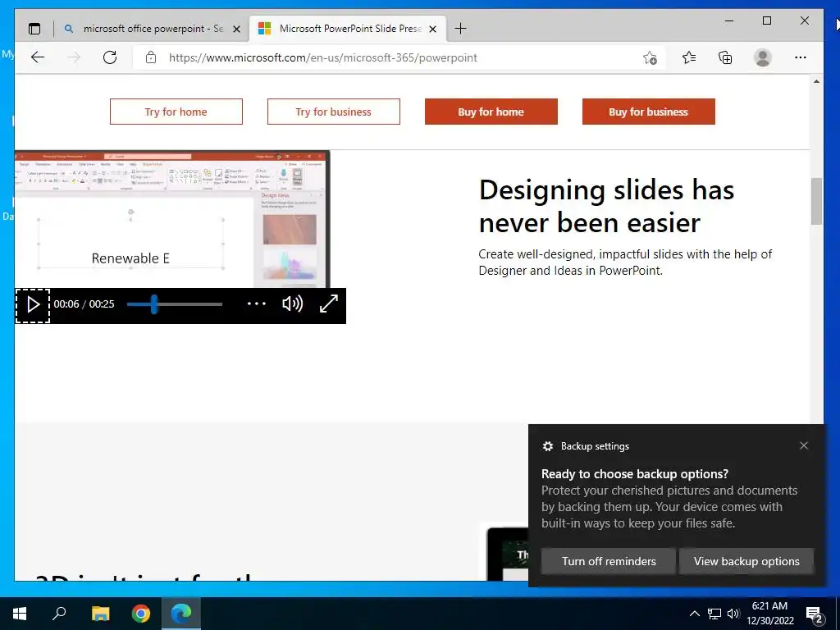This screenshot has height=630, width=840.
Task: Open system volume tray icon
Action: [x=733, y=614]
